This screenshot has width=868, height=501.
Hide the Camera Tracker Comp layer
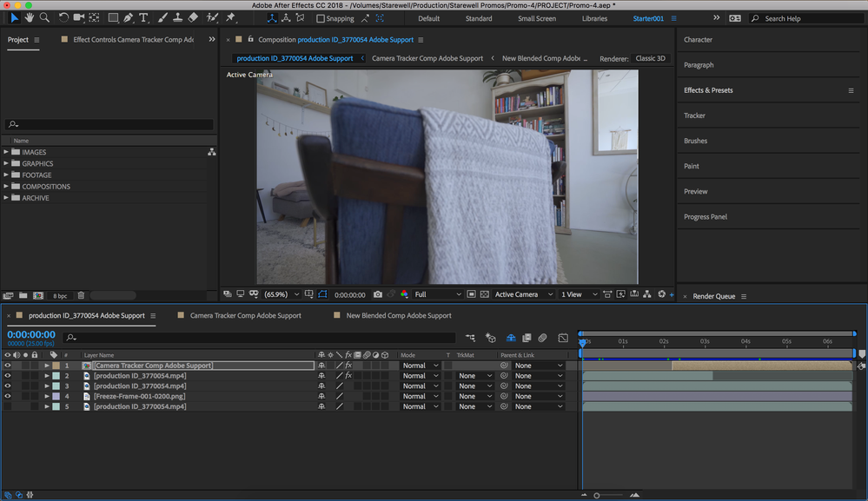[x=8, y=366]
